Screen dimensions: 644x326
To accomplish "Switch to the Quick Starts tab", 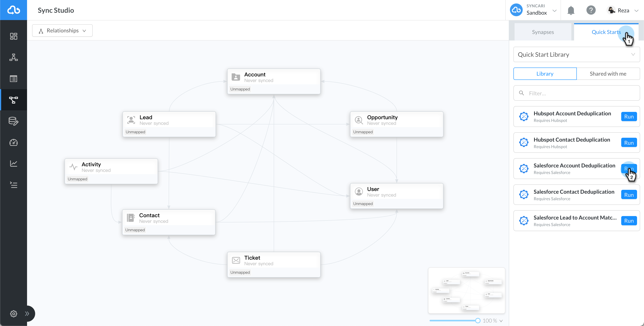I will click(x=606, y=32).
